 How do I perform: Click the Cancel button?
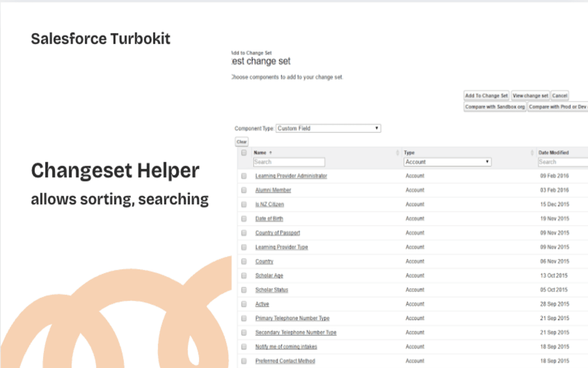560,96
